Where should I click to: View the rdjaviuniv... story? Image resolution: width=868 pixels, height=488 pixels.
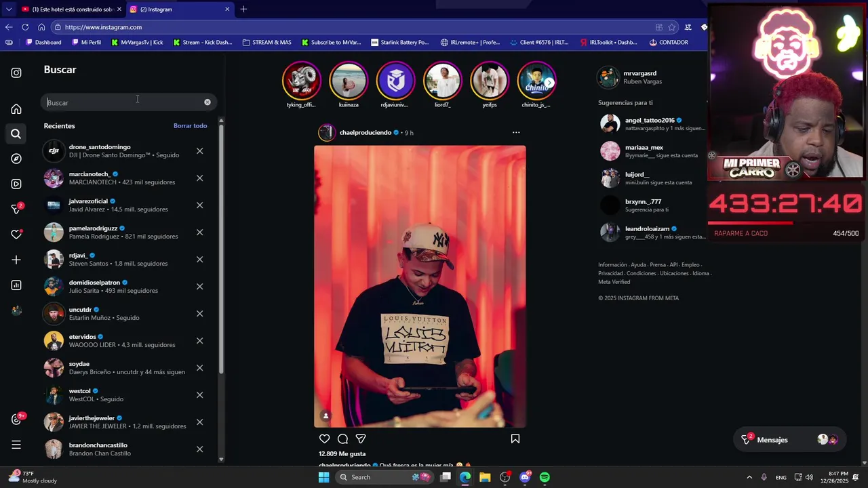pos(395,81)
